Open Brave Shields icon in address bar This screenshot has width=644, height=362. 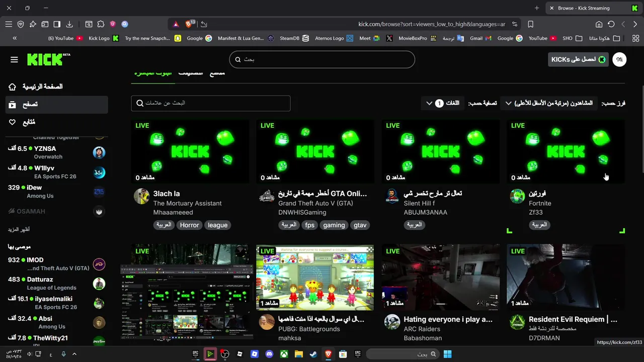[190, 24]
